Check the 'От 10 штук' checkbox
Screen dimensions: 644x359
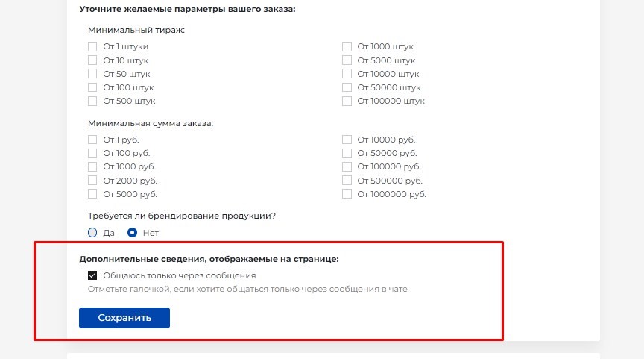[92, 60]
